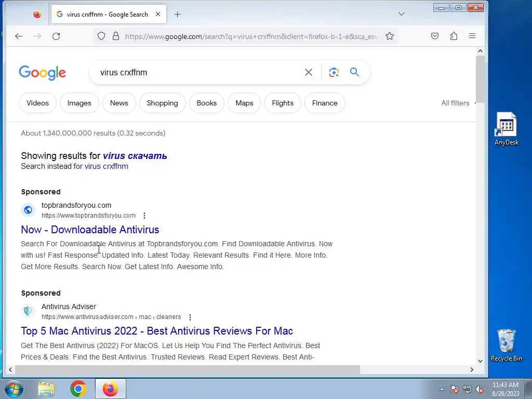This screenshot has width=532, height=399.
Task: Open the network tray icon
Action: (x=467, y=389)
